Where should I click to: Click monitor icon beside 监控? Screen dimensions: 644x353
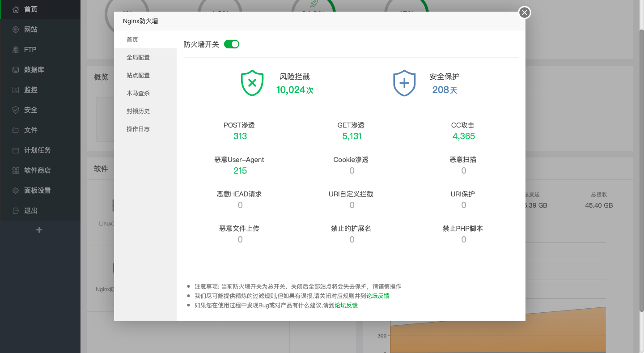point(16,90)
